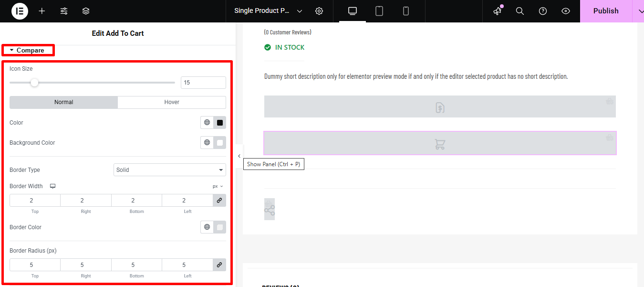Screen dimensions: 644x287
Task: Open the Help question mark icon
Action: pyautogui.click(x=543, y=11)
